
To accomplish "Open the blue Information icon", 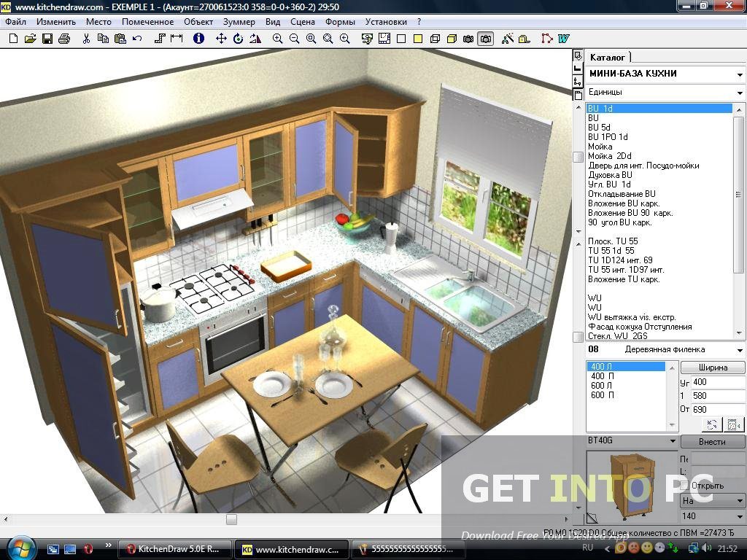I will click(198, 38).
